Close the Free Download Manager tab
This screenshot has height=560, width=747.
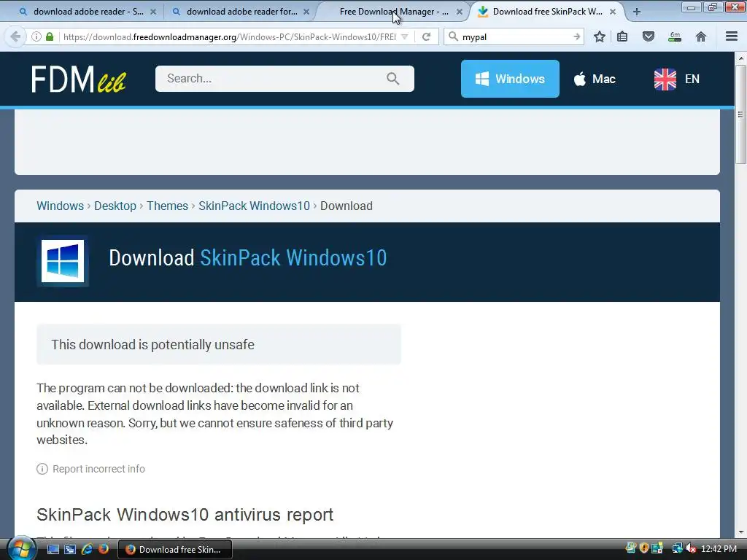[x=460, y=12]
